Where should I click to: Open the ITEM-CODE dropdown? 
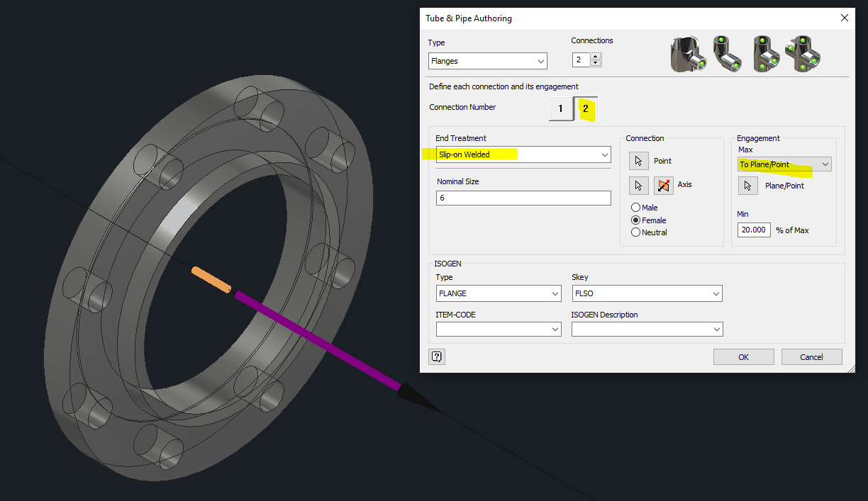coord(499,330)
